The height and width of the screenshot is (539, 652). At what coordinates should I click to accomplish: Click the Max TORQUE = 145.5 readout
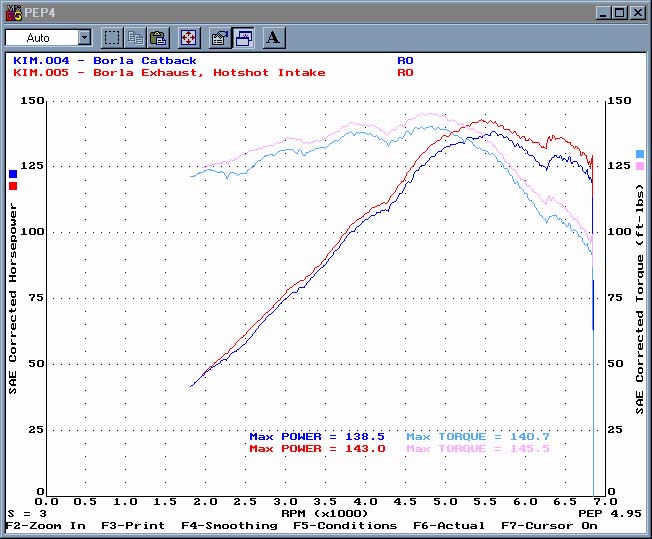tap(478, 449)
